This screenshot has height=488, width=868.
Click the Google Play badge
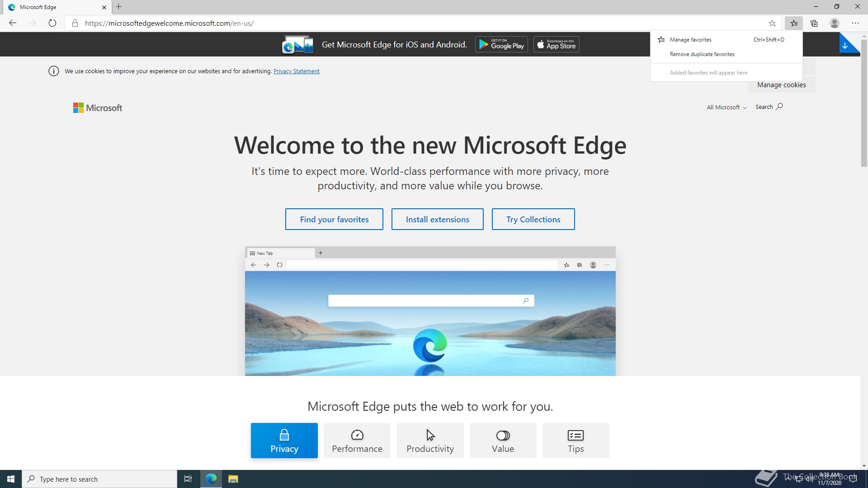(x=501, y=44)
